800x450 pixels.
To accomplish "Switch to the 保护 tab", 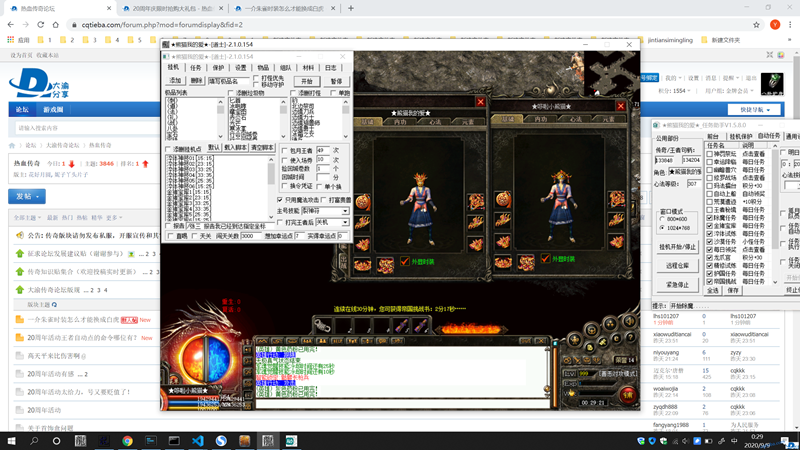I will (x=218, y=67).
